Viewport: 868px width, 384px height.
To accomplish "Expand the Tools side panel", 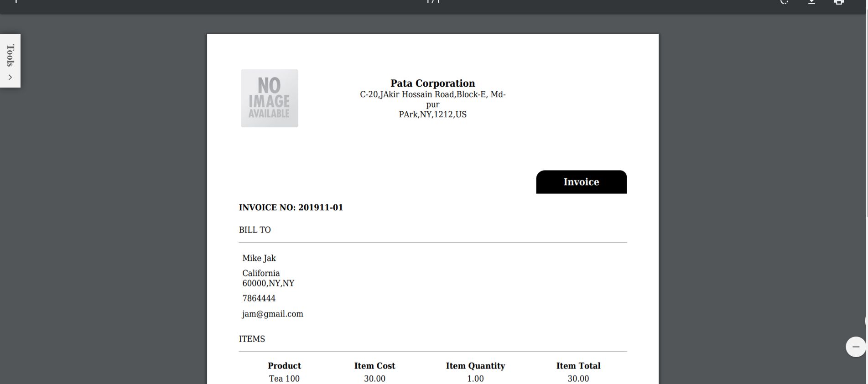I will pos(10,61).
